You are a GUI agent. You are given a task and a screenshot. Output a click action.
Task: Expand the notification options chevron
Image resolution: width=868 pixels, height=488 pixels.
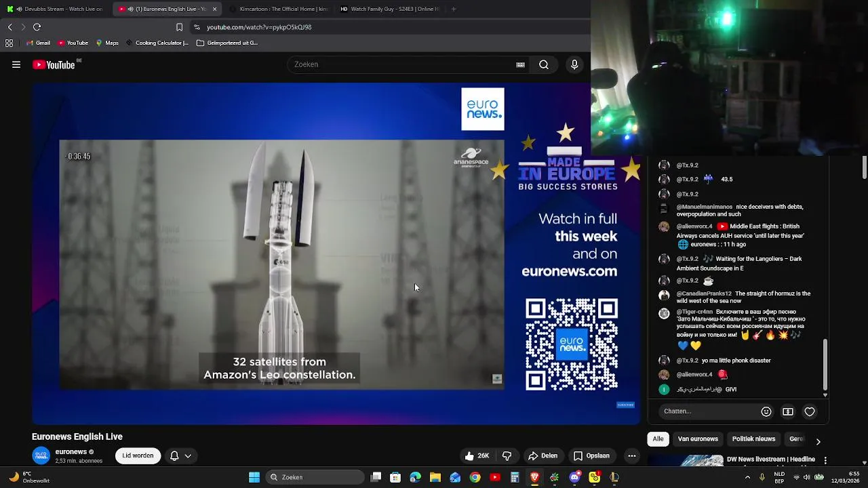188,456
